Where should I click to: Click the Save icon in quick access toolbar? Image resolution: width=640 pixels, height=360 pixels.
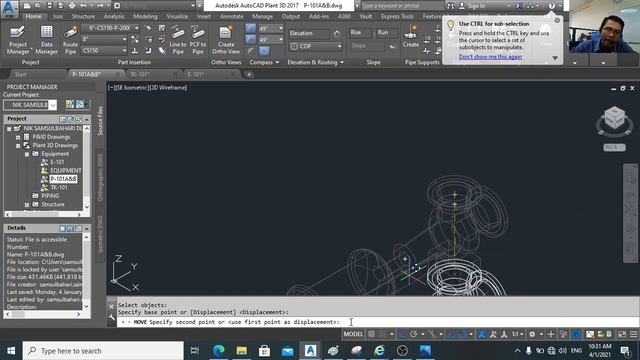[49, 6]
